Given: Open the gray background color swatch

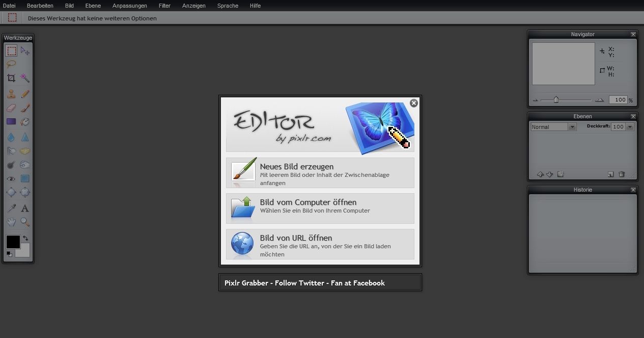Looking at the screenshot, I should click(24, 252).
